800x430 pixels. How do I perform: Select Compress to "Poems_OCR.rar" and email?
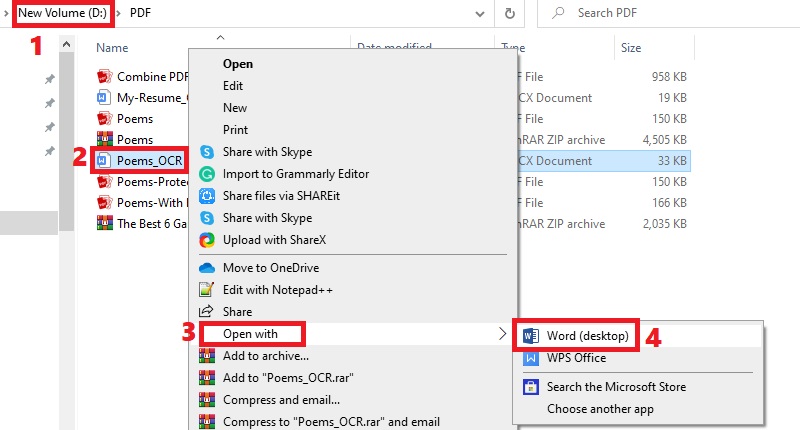[331, 421]
